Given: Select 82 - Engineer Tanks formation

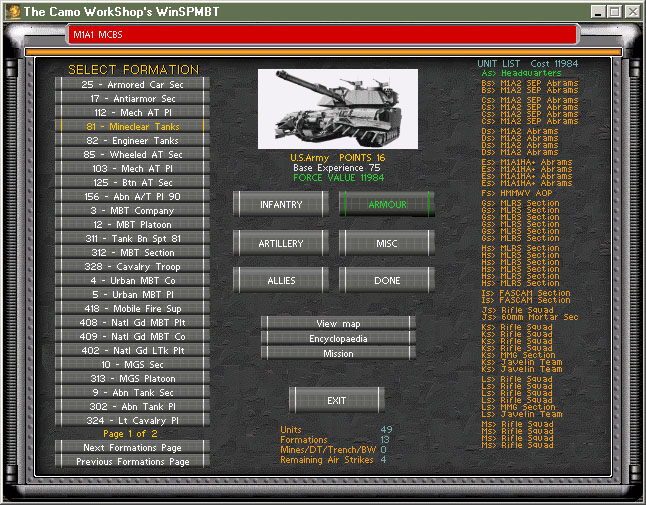Looking at the screenshot, I should click(x=132, y=140).
